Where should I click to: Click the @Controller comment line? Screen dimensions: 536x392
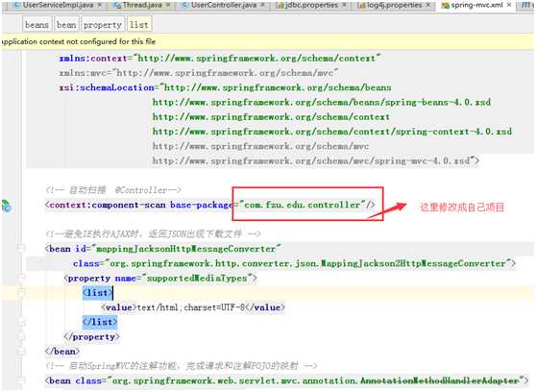click(x=113, y=190)
